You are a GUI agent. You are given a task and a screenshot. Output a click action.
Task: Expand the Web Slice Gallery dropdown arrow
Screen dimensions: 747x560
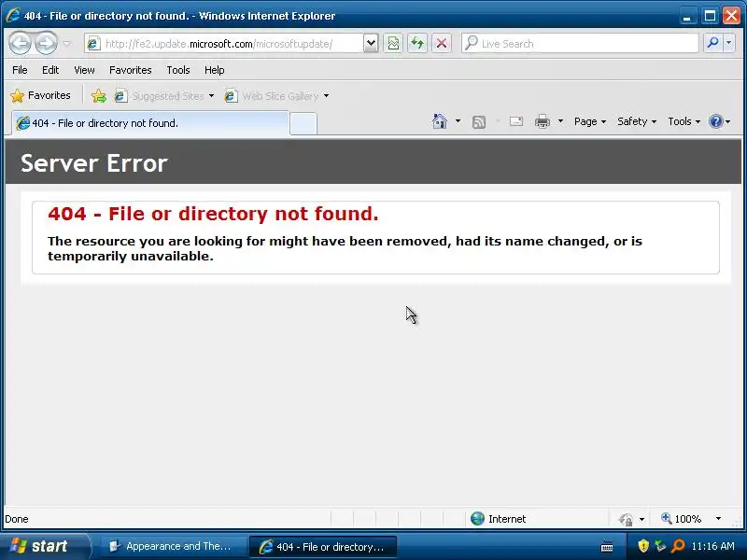tap(326, 96)
